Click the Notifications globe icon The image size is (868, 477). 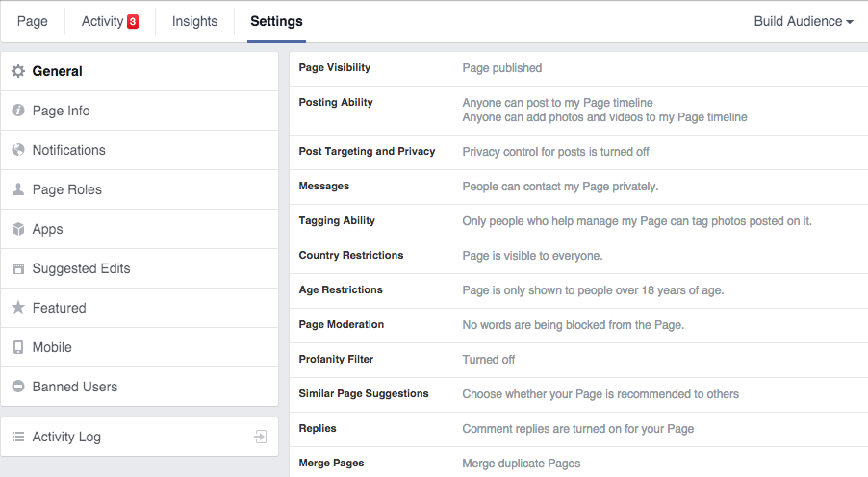(x=17, y=150)
